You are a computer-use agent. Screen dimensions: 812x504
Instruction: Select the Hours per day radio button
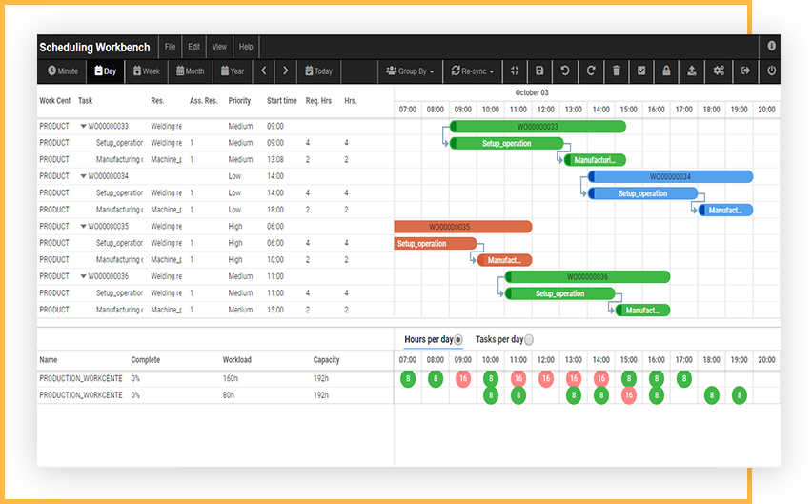(x=458, y=340)
